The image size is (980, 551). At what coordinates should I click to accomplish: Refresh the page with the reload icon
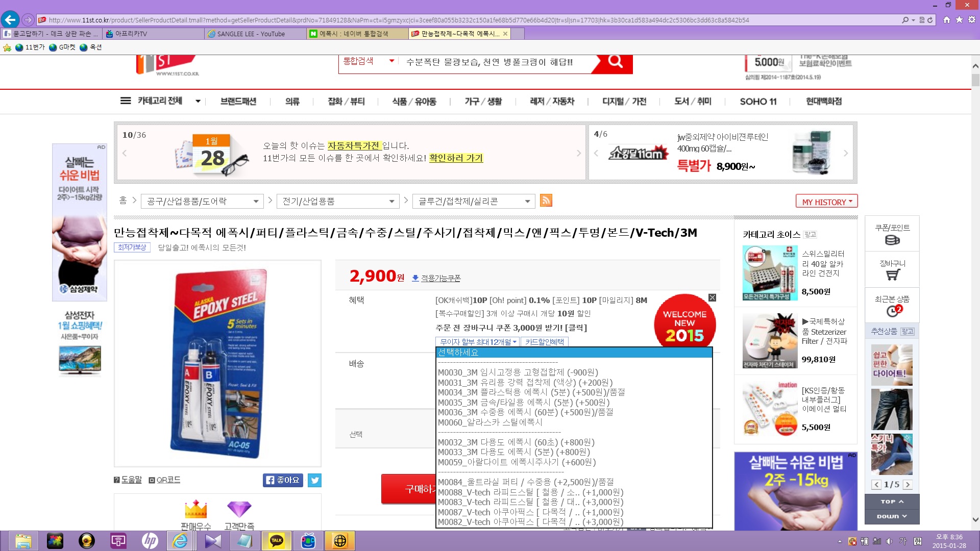930,20
